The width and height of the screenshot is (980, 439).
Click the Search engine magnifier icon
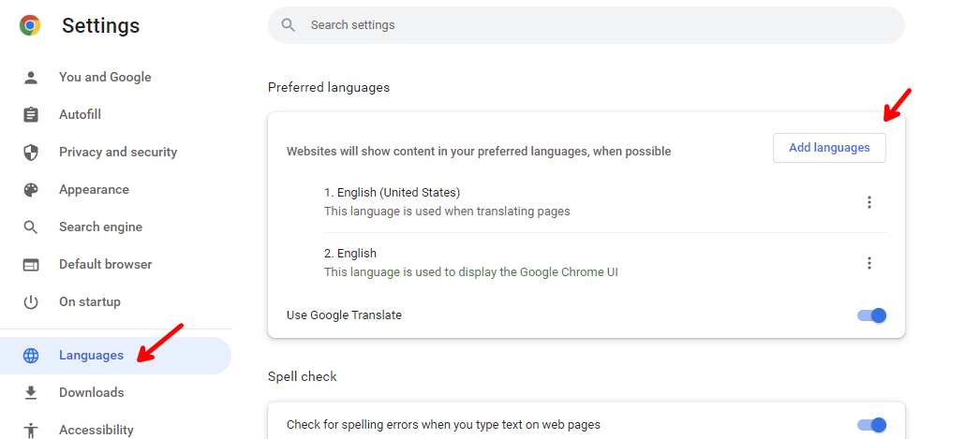pos(31,227)
